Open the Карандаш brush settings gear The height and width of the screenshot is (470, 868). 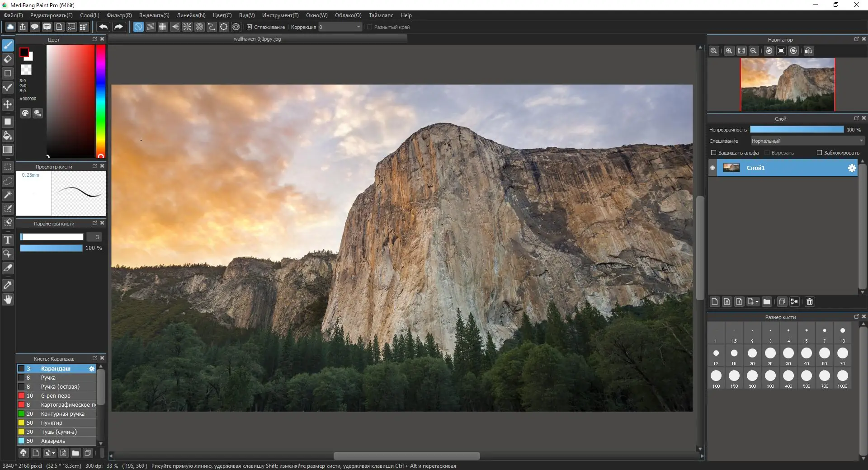92,369
